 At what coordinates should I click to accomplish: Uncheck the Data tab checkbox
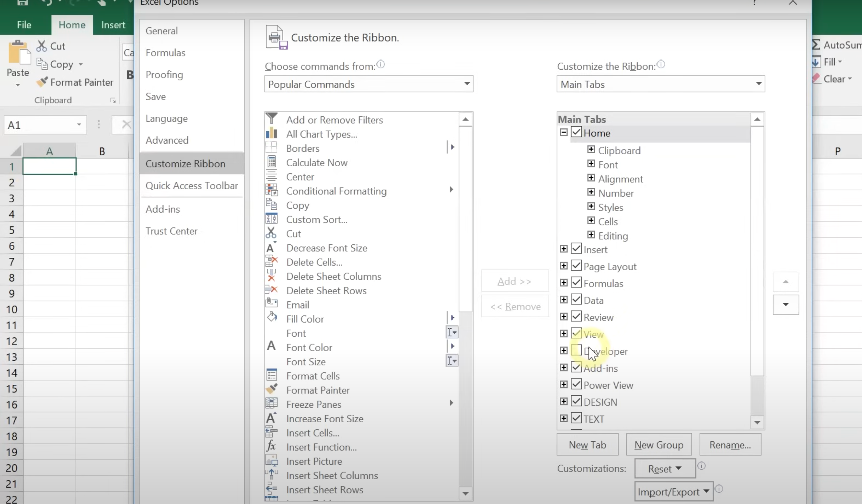click(x=576, y=299)
